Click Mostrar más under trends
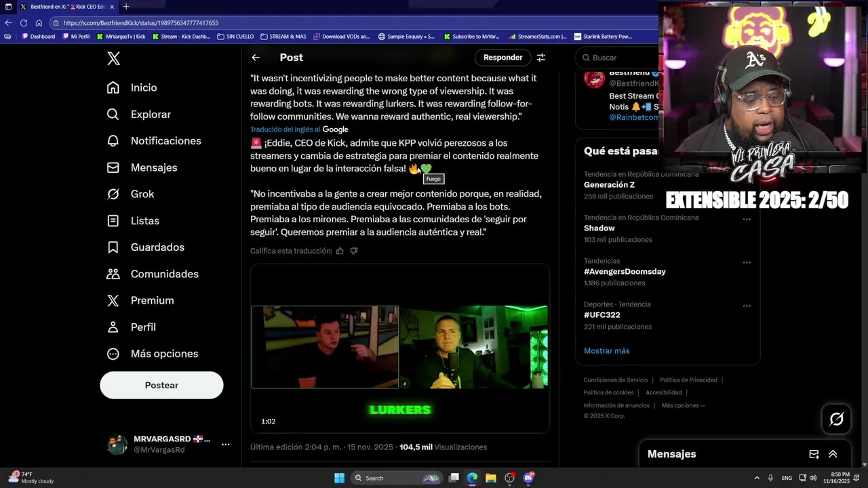The width and height of the screenshot is (868, 488). 606,351
